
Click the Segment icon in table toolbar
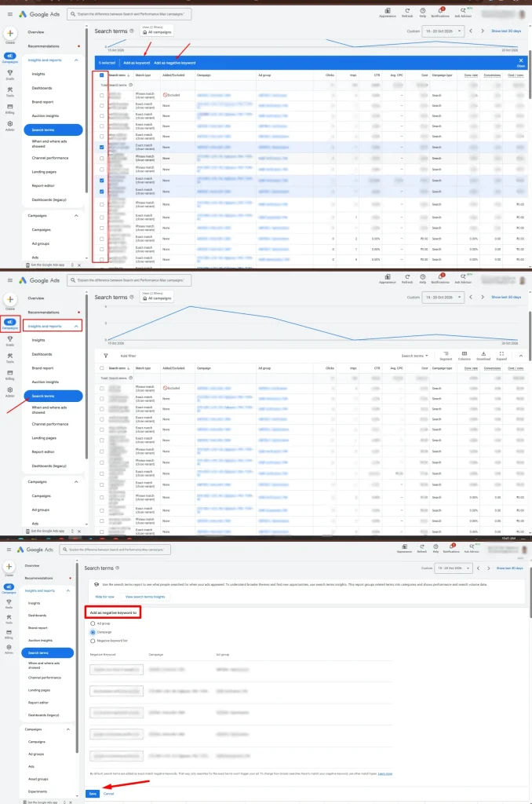(446, 354)
